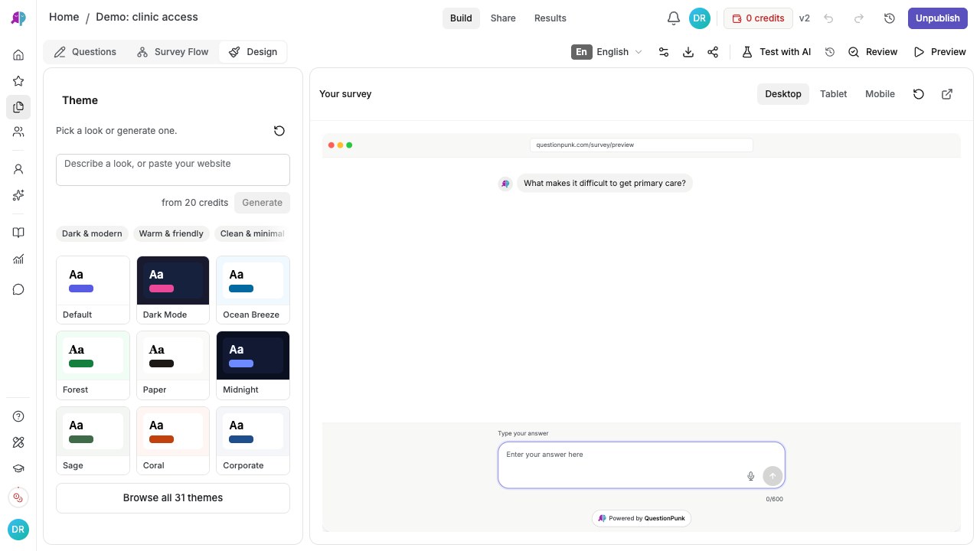The height and width of the screenshot is (551, 980).
Task: Switch to the Questions tab
Action: click(85, 52)
